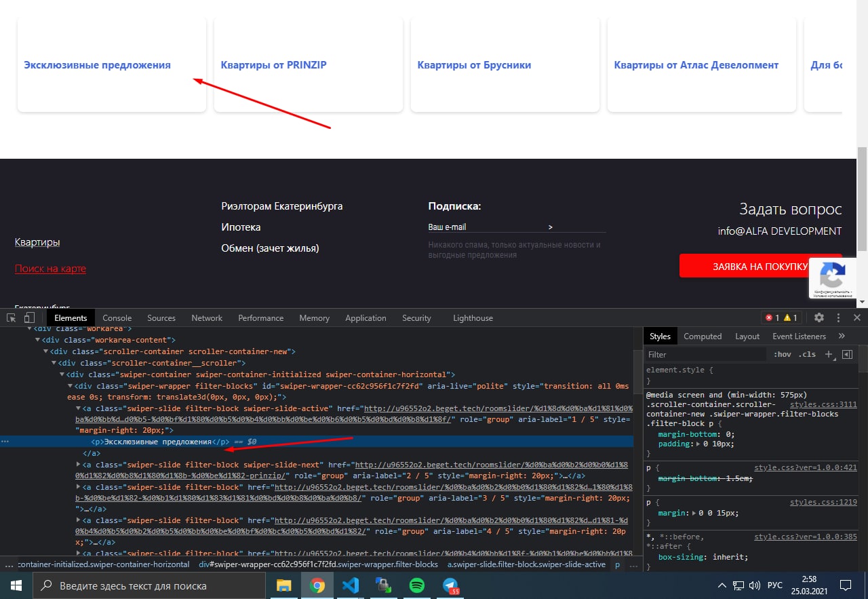Toggle the :hov element state panel
This screenshot has width=868, height=599.
[x=782, y=354]
